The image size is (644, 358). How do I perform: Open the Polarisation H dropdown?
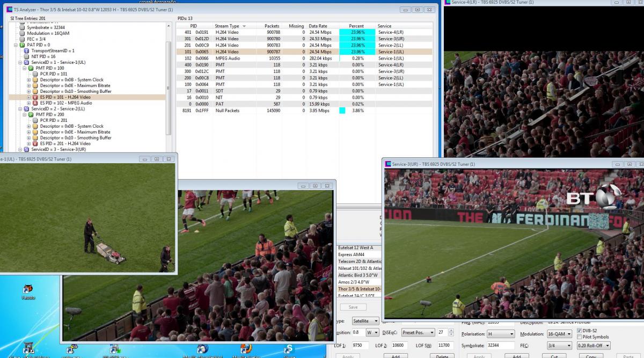pyautogui.click(x=501, y=334)
